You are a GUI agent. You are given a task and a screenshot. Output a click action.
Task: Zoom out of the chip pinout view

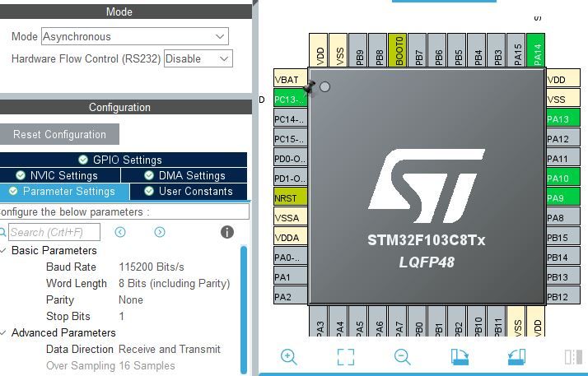pos(403,356)
